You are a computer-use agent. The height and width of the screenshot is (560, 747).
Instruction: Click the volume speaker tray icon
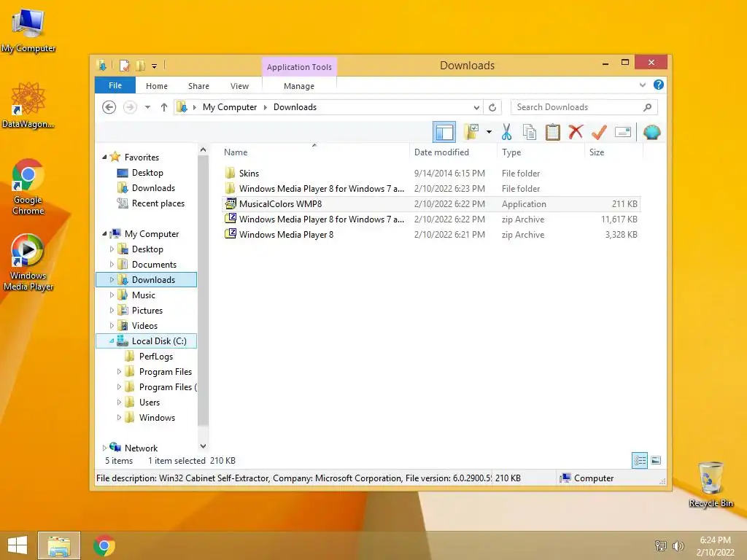678,546
